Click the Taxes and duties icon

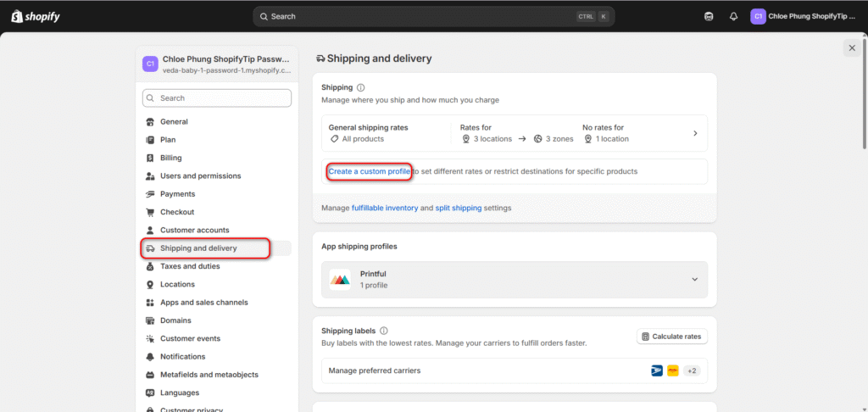point(149,266)
